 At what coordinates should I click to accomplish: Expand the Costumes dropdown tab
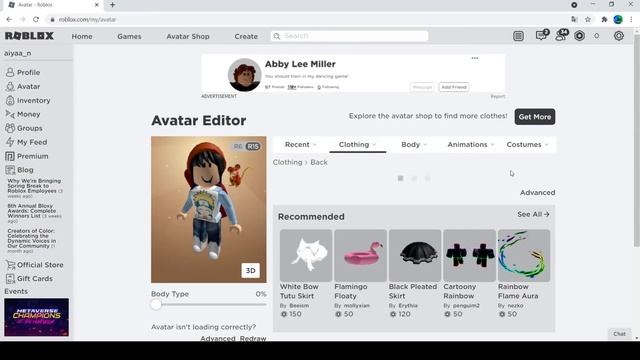point(527,144)
